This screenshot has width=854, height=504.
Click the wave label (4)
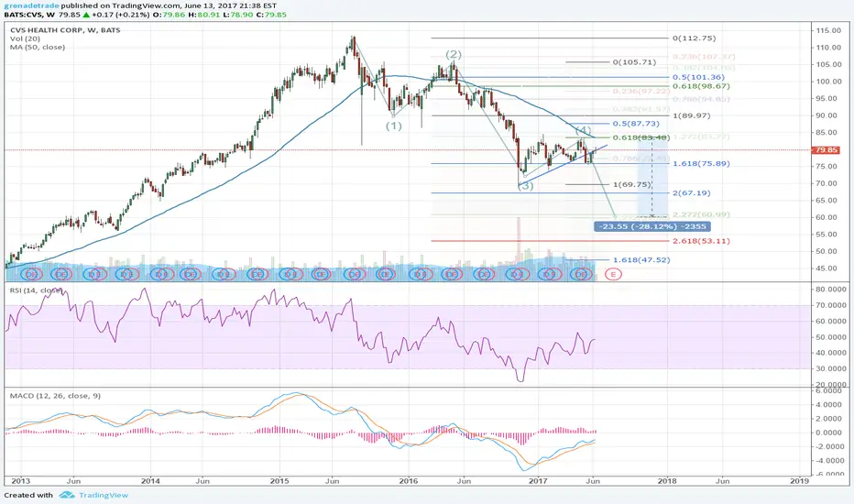click(x=584, y=130)
